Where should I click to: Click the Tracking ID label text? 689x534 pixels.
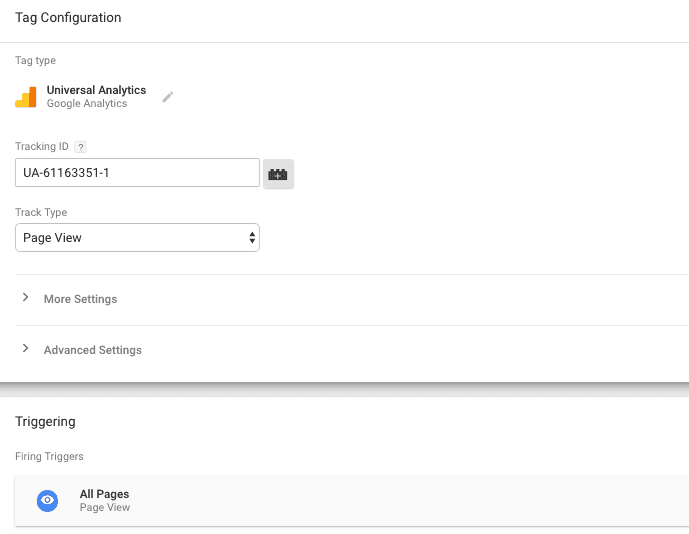(42, 146)
